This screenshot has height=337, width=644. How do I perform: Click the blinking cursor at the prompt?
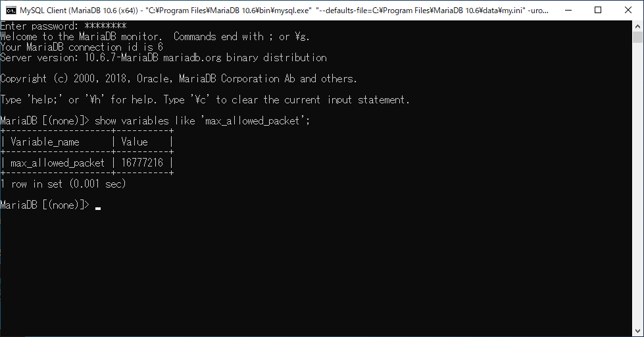(98, 209)
